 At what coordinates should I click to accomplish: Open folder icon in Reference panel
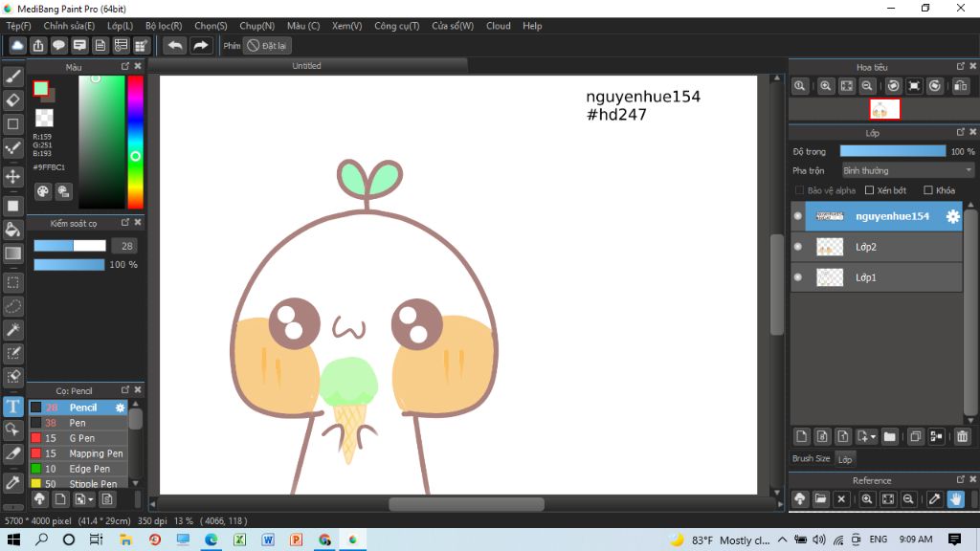[820, 499]
